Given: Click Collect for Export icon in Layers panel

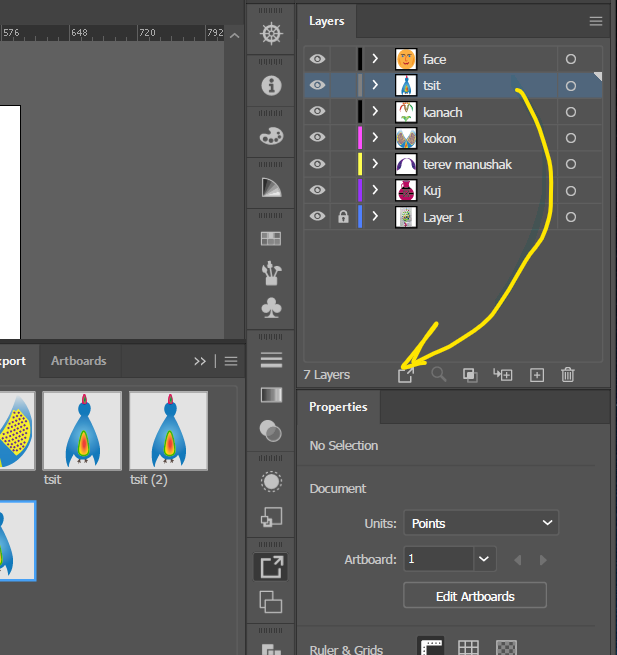Looking at the screenshot, I should point(406,375).
